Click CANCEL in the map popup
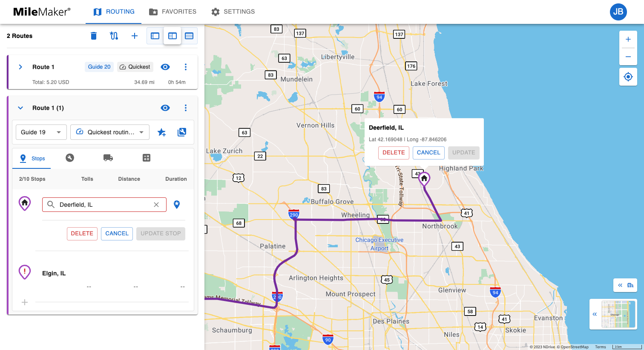644x350 pixels. pos(428,153)
